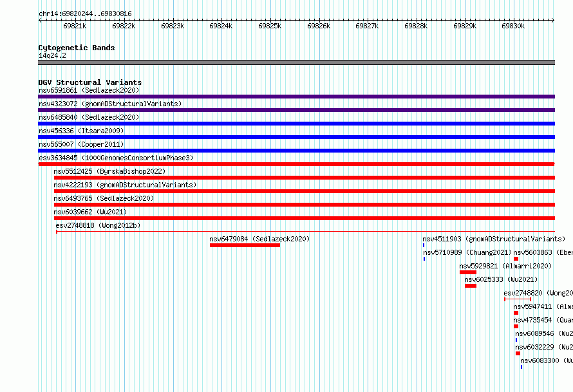The image size is (573, 392).
Task: Click the small blue mark under nsv4511903
Action: click(x=424, y=245)
